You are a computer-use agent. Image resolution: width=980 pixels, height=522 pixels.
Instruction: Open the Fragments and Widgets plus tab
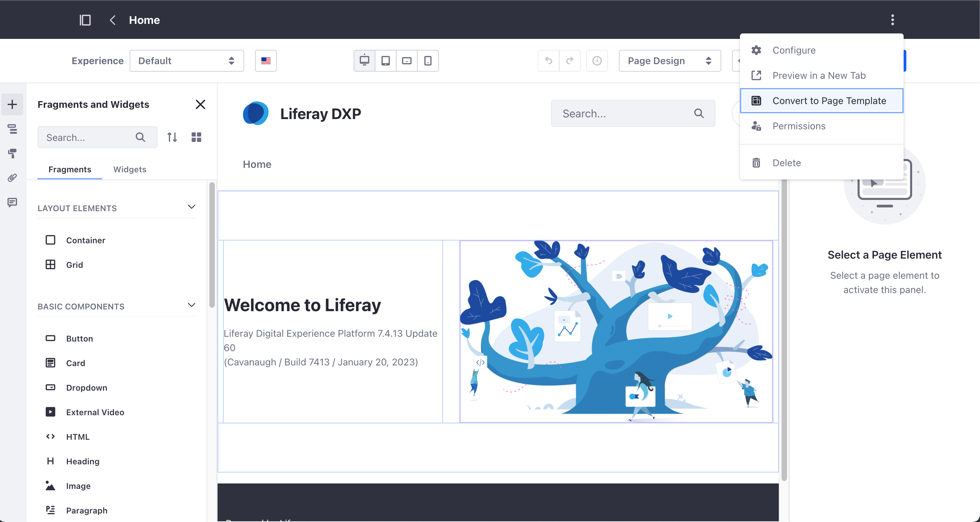tap(12, 104)
